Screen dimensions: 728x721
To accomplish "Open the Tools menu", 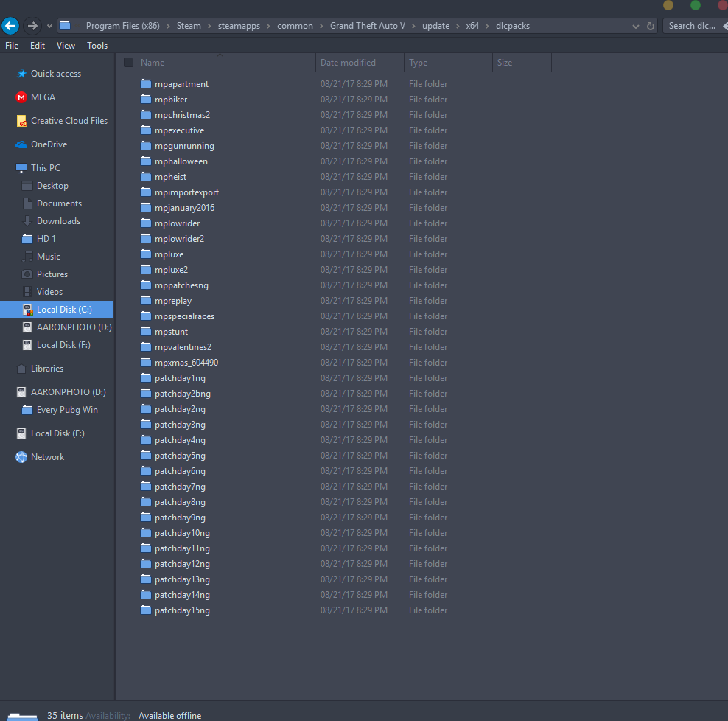I will tap(97, 46).
